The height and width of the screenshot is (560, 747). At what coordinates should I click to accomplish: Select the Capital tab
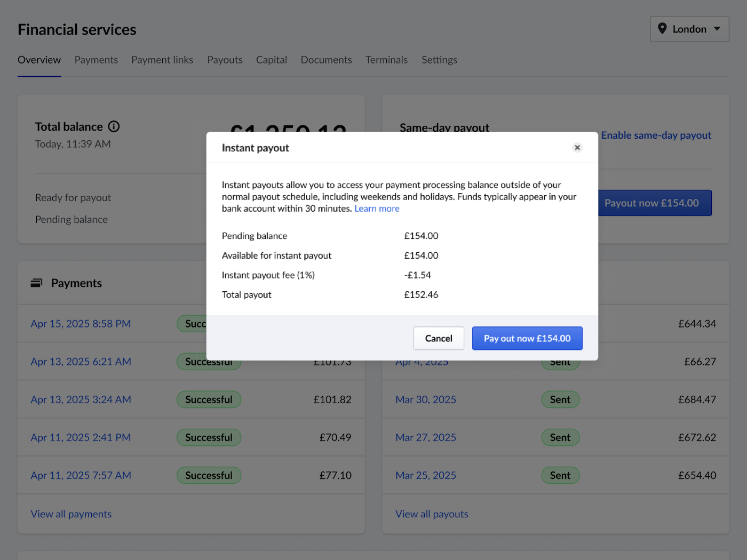(x=271, y=60)
